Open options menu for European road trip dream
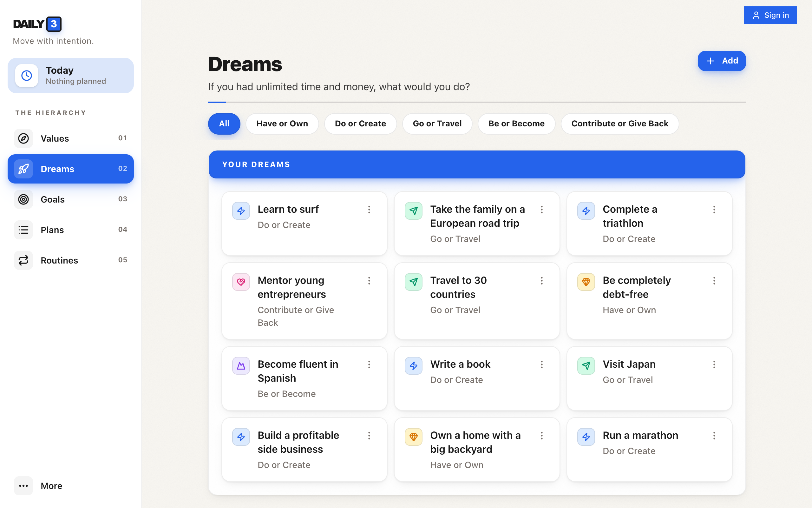This screenshot has width=812, height=508. 541,210
